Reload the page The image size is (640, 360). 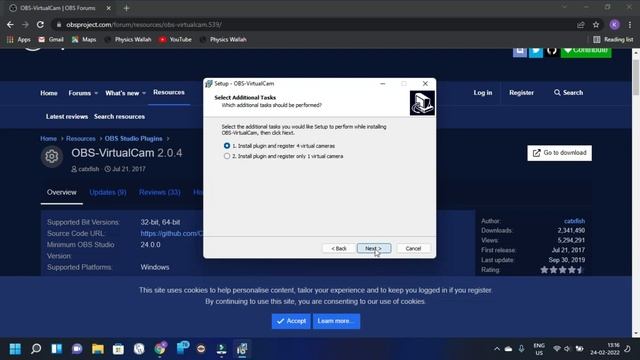pyautogui.click(x=40, y=24)
